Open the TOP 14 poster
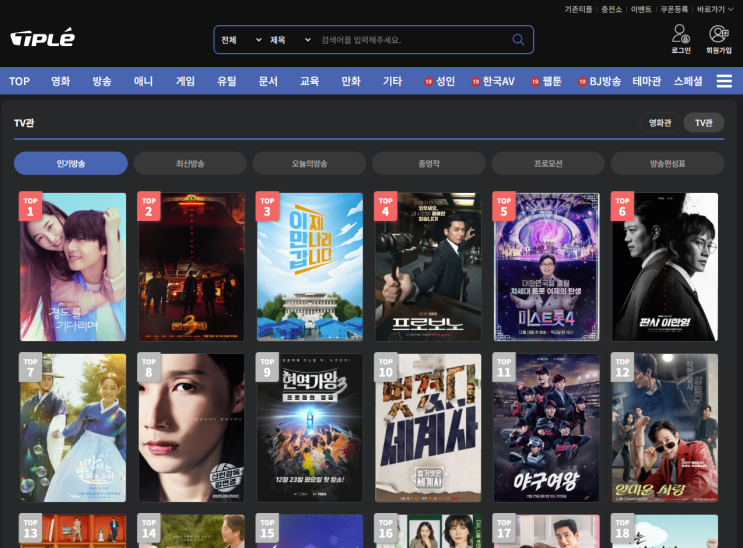 pos(191,531)
